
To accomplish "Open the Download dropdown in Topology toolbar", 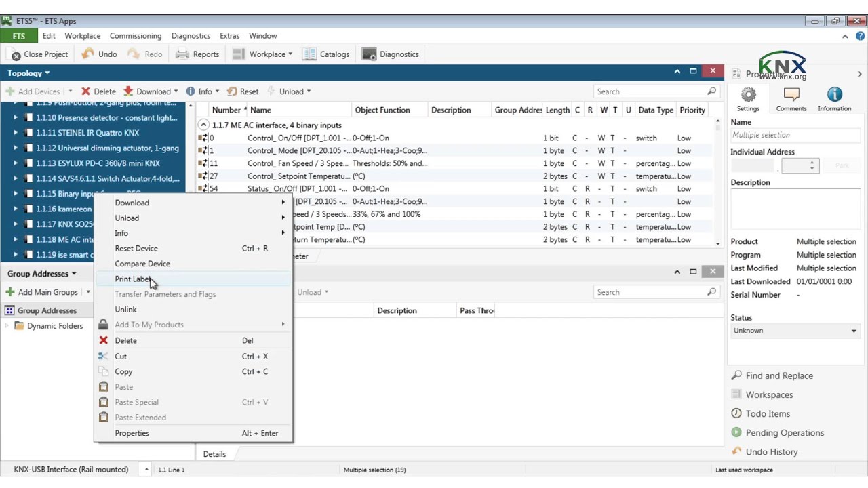I will pyautogui.click(x=151, y=91).
